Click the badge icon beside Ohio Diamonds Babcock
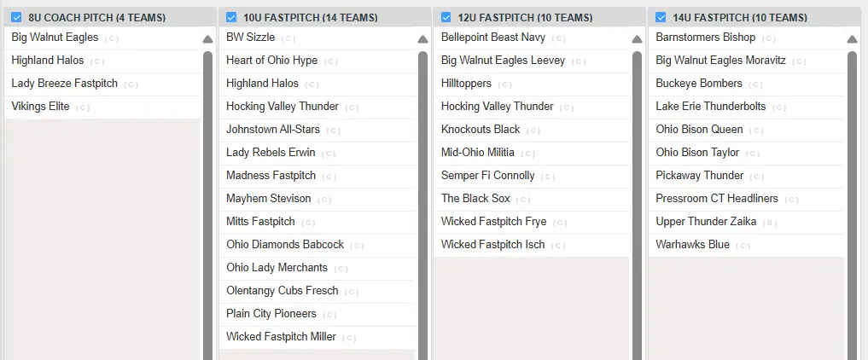 click(x=358, y=246)
